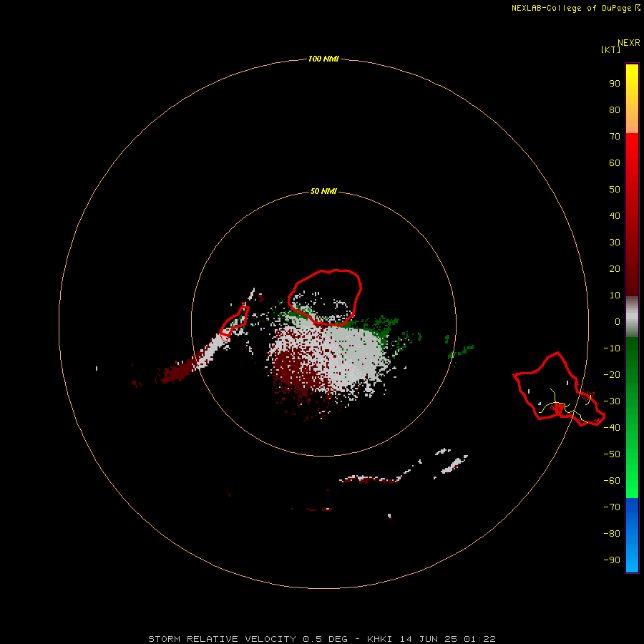Click the blue segment of the velocity color bar
The height and width of the screenshot is (644, 644).
pos(632,535)
